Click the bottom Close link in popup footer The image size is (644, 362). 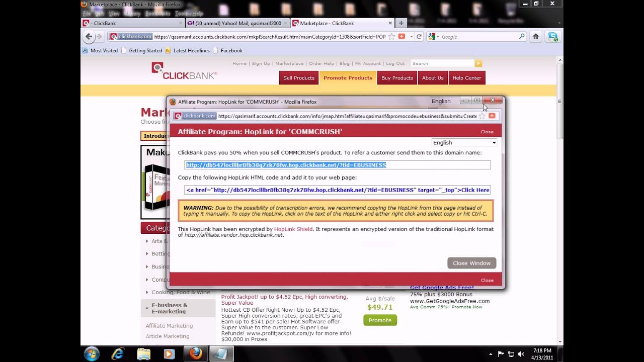point(487,280)
